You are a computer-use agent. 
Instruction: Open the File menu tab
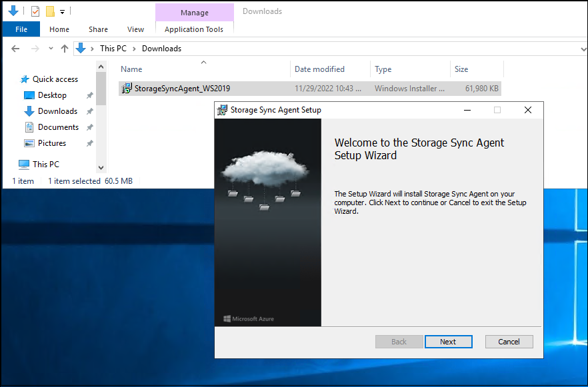(x=21, y=29)
